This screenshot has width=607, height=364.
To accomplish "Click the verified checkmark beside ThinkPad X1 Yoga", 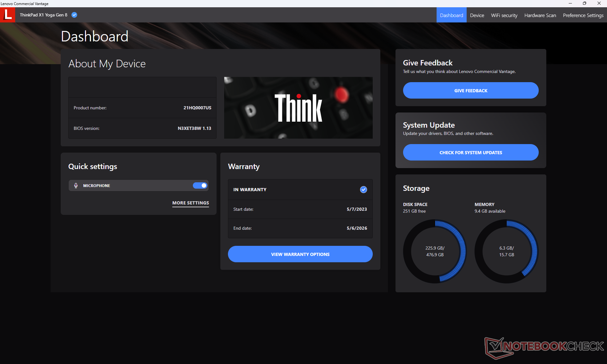I will tap(74, 15).
